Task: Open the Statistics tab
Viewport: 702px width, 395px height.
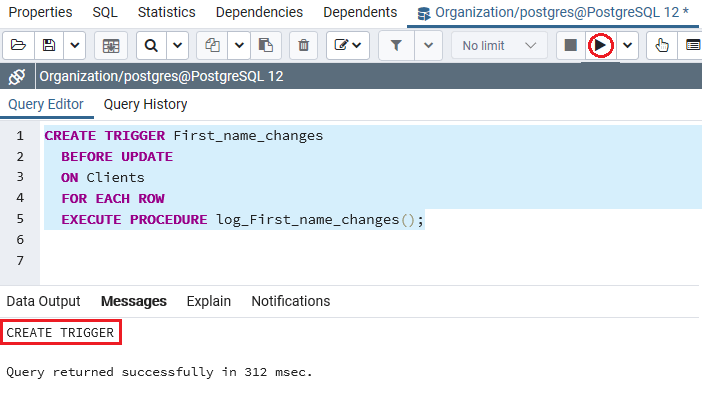Action: click(167, 12)
